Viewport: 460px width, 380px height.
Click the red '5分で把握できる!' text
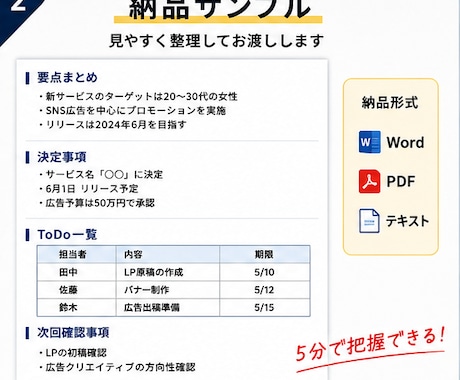(370, 345)
